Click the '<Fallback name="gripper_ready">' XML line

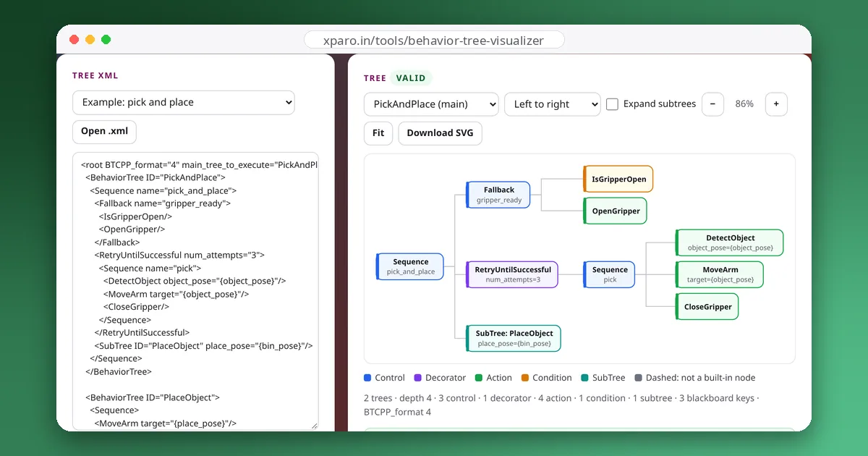(x=162, y=203)
